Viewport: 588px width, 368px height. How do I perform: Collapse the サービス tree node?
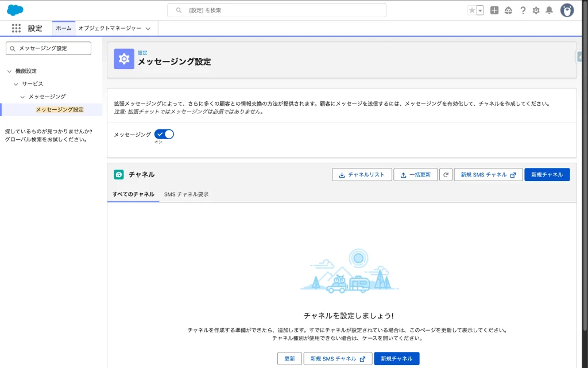(x=16, y=84)
